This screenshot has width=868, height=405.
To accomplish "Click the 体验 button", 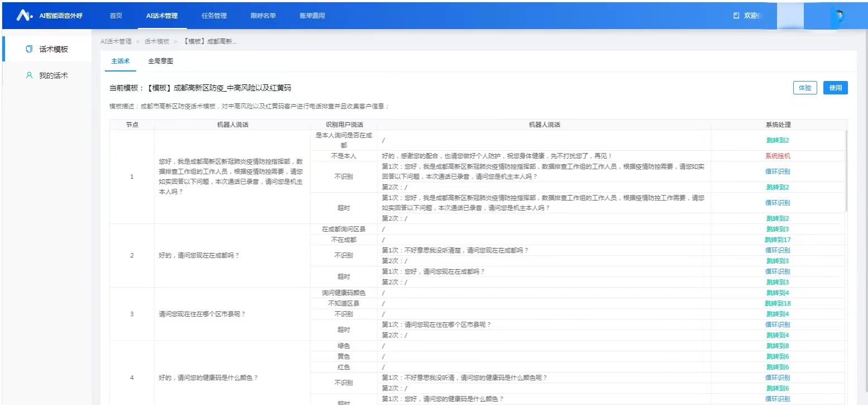I will click(805, 88).
